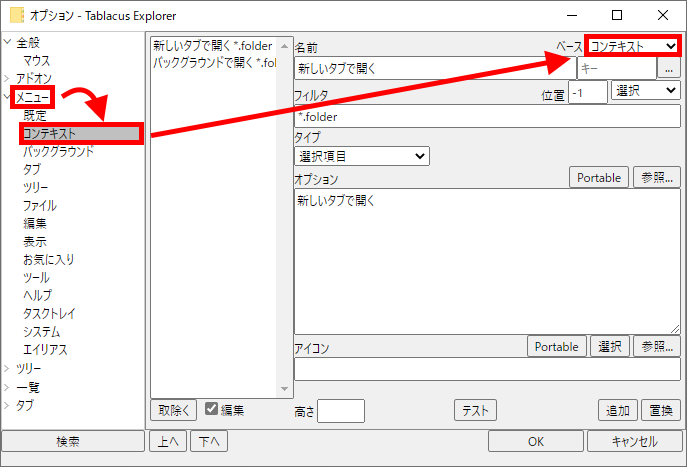The image size is (687, 467).
Task: Select システム in the menu tree
Action: coord(42,332)
